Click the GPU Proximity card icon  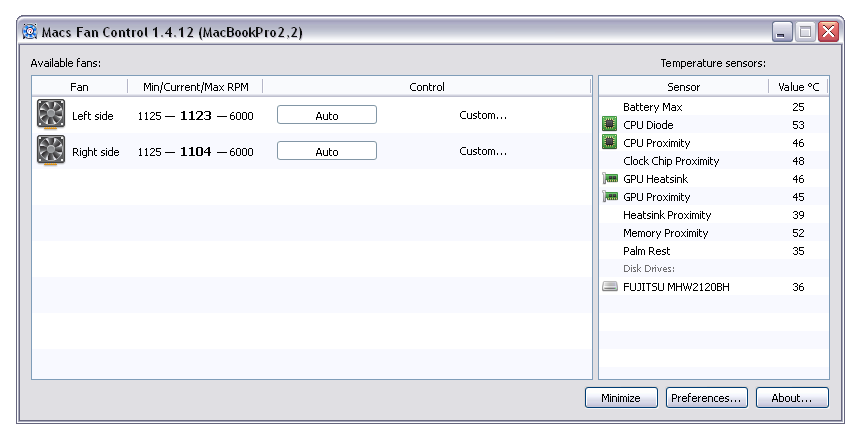click(x=610, y=197)
